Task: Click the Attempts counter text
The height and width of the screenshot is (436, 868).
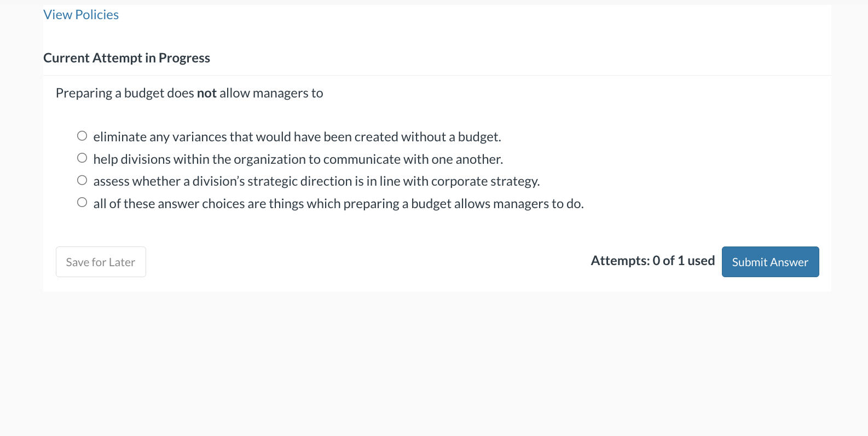Action: [652, 260]
